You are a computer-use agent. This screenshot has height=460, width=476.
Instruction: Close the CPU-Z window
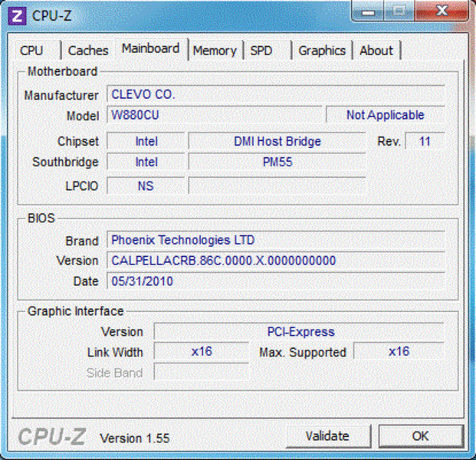441,11
